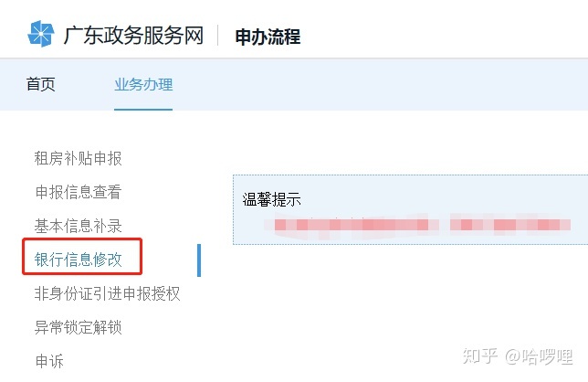The image size is (588, 382).
Task: Select the 申报信息查看 sidebar item
Action: point(78,192)
